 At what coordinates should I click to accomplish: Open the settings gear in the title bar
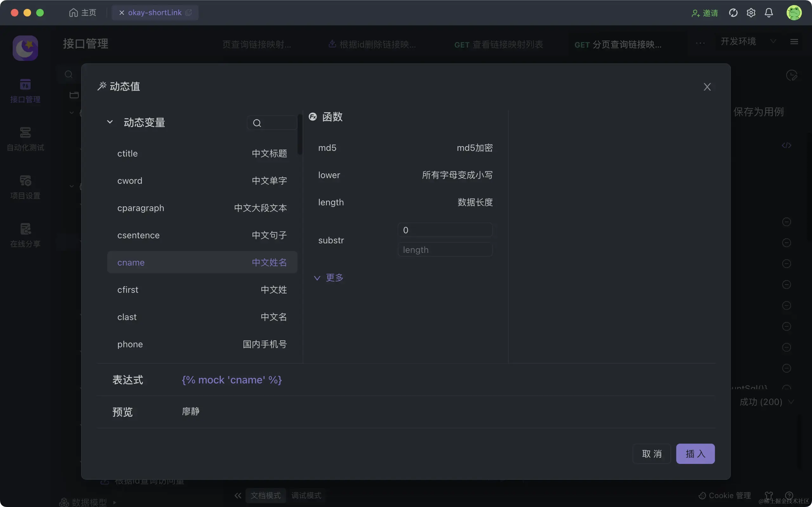751,12
